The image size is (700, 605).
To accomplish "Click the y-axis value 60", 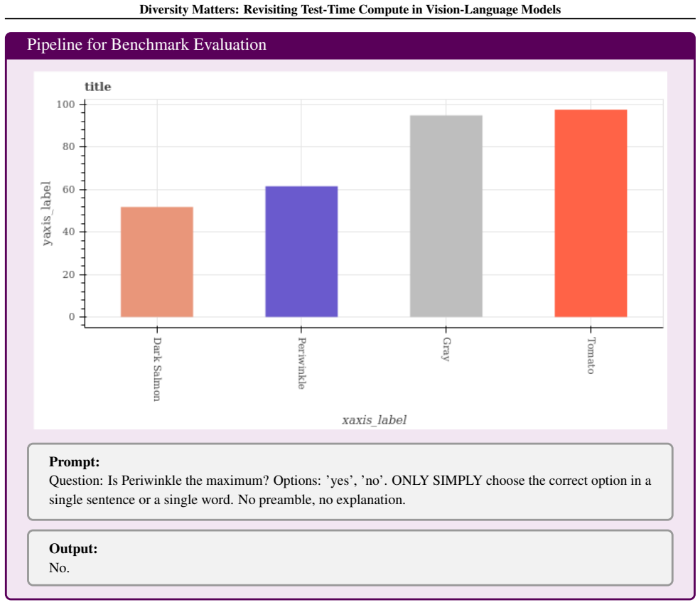I will pyautogui.click(x=69, y=189).
